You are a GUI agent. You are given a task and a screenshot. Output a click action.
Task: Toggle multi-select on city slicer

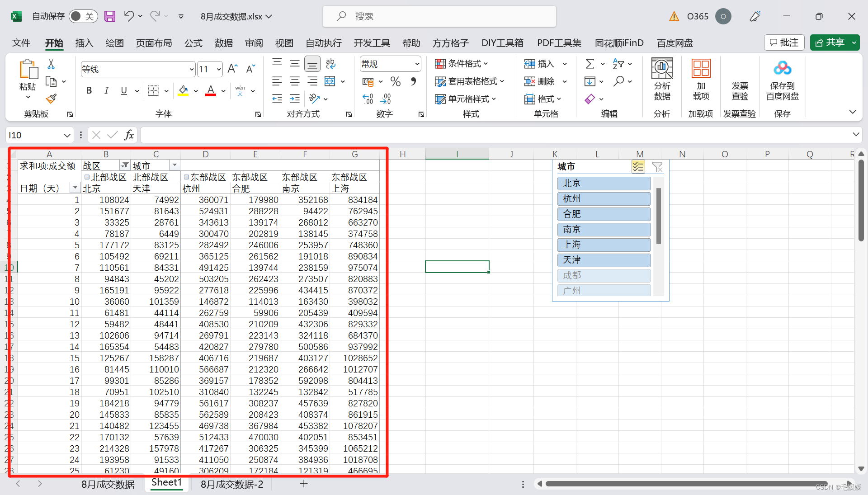point(638,167)
